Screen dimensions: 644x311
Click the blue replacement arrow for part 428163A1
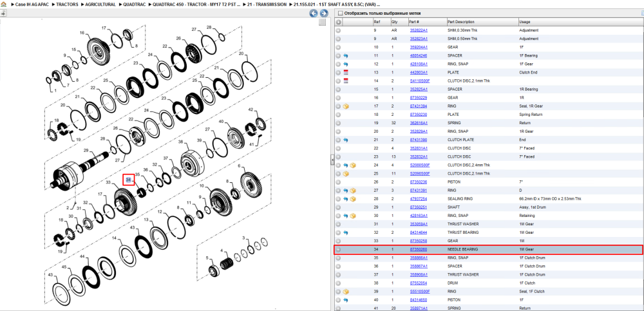coord(346,216)
